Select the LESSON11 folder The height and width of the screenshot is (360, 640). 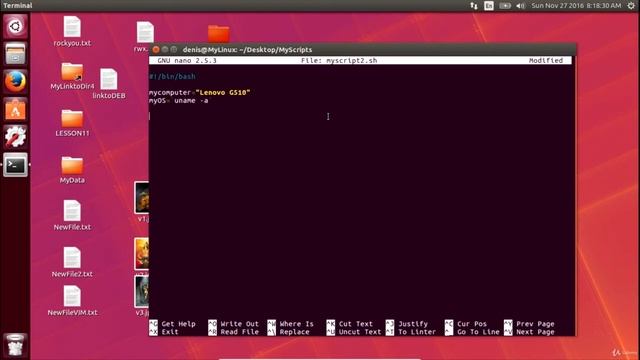[x=72, y=123]
